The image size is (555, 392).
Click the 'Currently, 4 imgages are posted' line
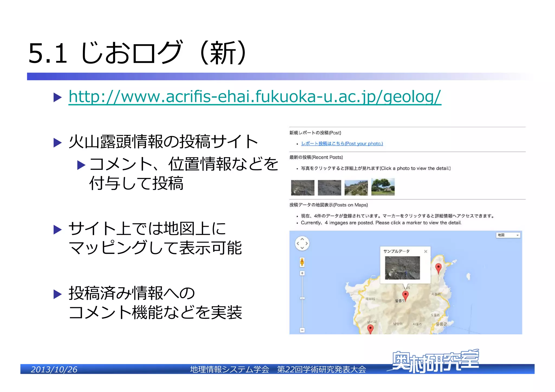pos(381,223)
